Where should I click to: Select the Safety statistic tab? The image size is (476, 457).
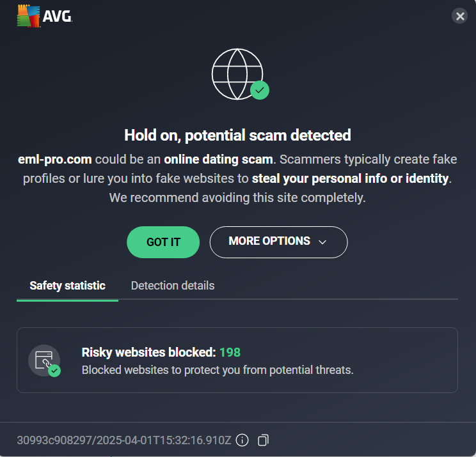click(x=67, y=286)
